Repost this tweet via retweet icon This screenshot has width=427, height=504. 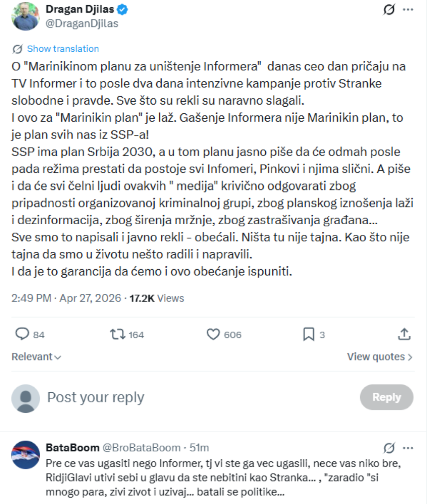pyautogui.click(x=118, y=334)
